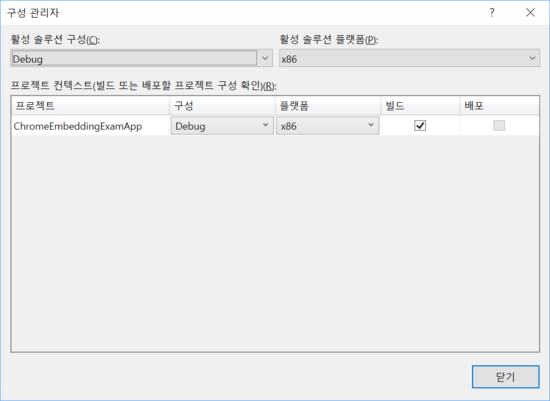Click the 구성 column header
This screenshot has height=401, width=550.
point(222,105)
